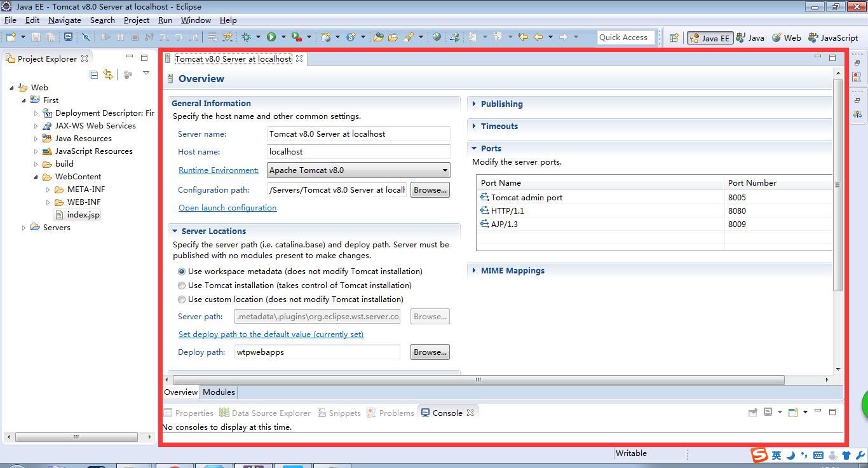Open the web browser globe icon
This screenshot has height=468, width=868.
pos(437,38)
